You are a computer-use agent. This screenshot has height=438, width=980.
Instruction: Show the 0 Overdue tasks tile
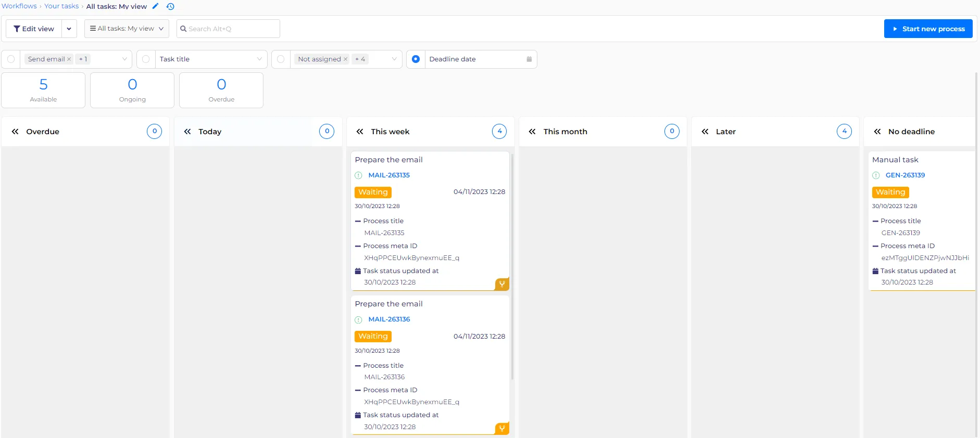pos(221,91)
